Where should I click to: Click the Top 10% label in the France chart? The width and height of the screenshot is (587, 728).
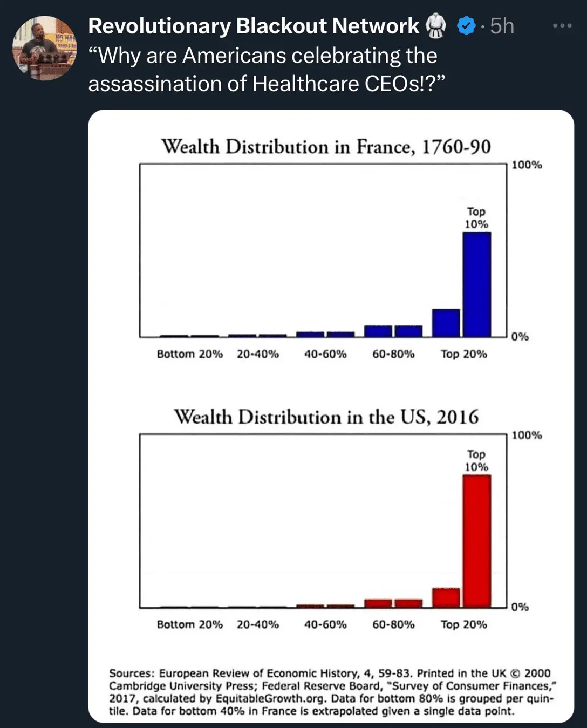[x=476, y=217]
